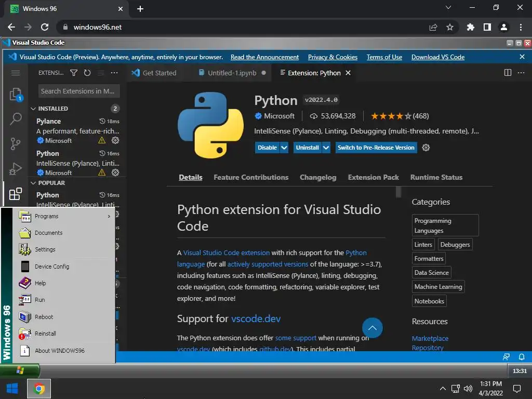Click Pylance warning triangle icon

click(x=102, y=140)
